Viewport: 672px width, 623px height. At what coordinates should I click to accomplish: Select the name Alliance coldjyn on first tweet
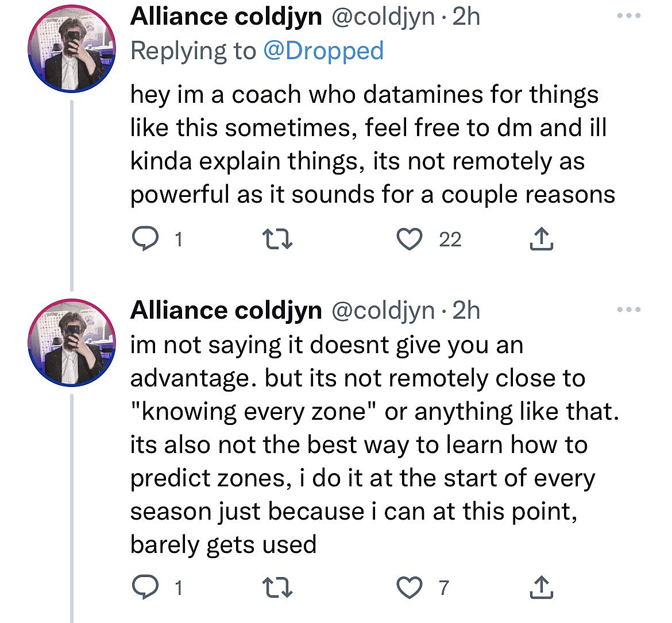(x=225, y=16)
